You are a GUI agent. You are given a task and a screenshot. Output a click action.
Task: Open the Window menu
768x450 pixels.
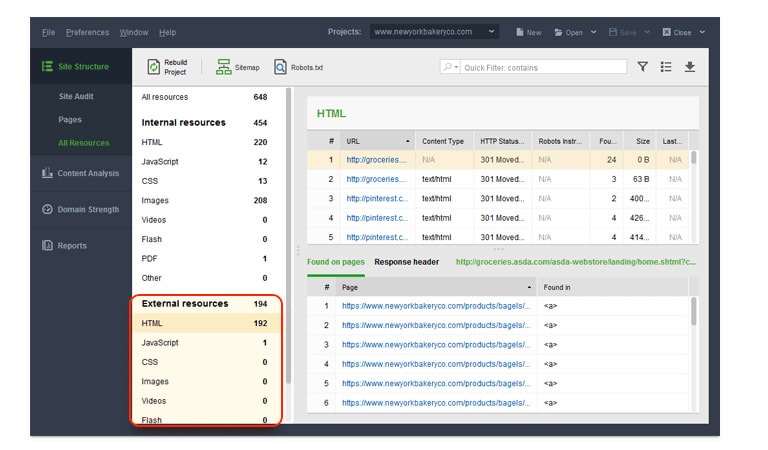134,32
